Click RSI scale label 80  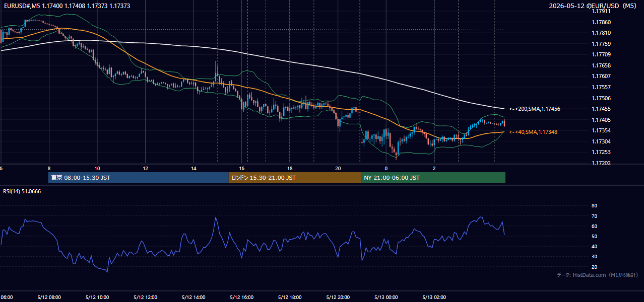(x=594, y=206)
